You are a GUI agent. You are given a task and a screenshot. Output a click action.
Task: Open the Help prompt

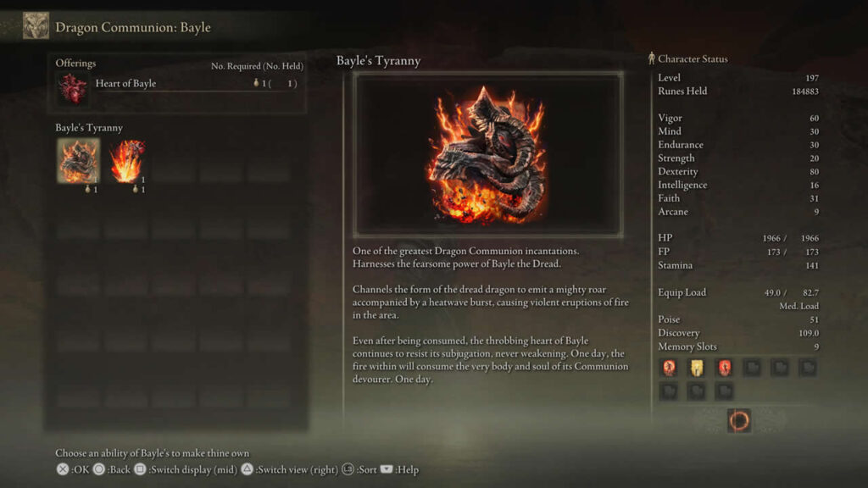tap(400, 469)
